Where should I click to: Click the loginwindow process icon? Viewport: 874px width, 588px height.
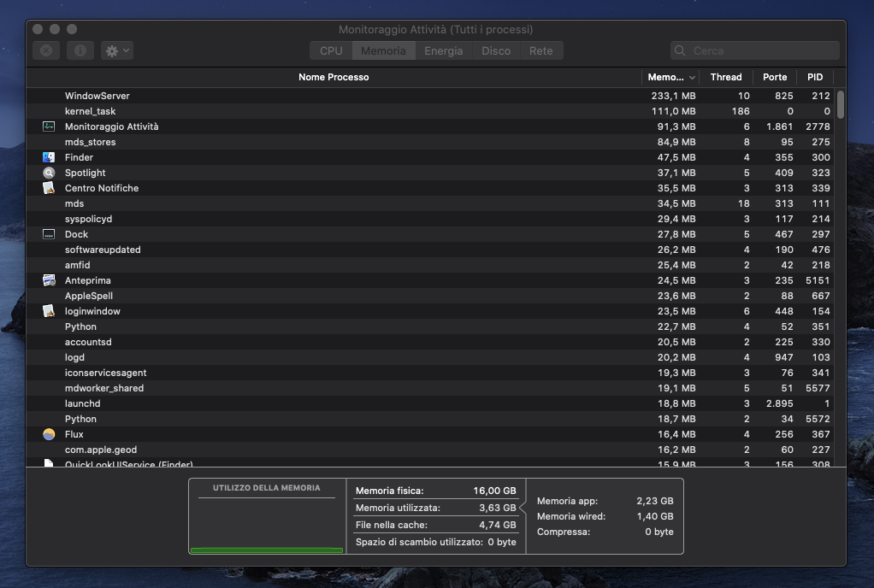pos(49,311)
